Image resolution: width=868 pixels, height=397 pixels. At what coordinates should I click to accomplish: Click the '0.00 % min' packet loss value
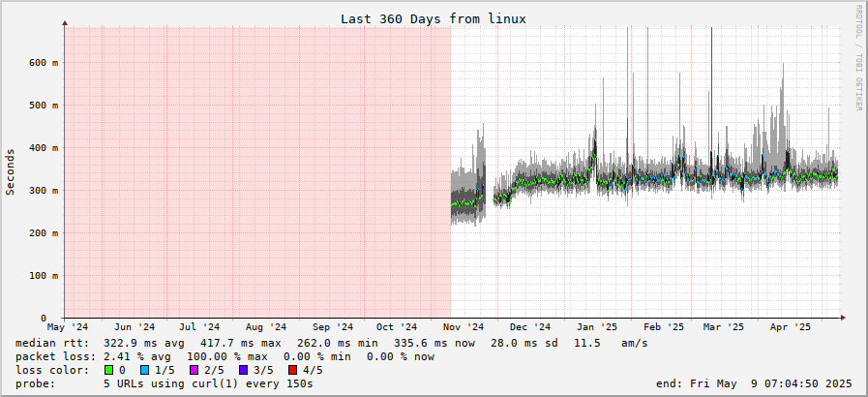pyautogui.click(x=316, y=356)
